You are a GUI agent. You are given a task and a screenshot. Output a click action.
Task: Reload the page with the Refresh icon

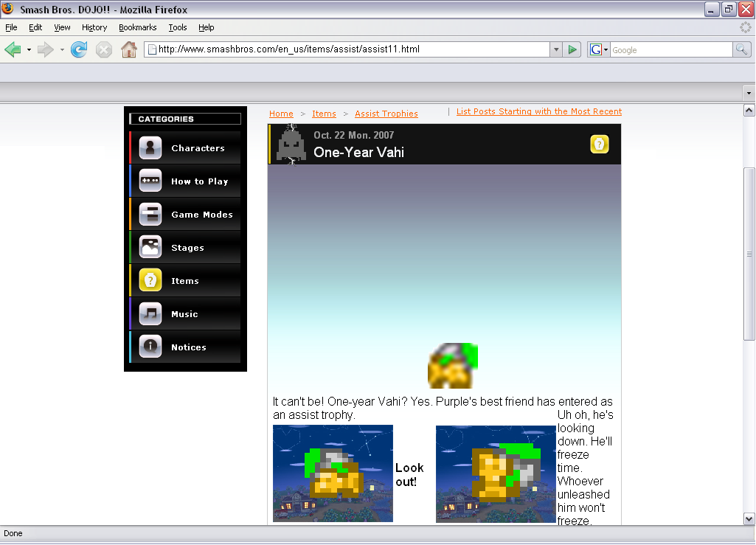tap(79, 49)
